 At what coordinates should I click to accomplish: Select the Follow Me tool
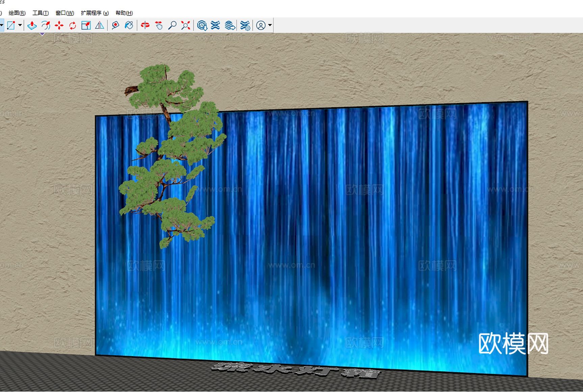46,25
